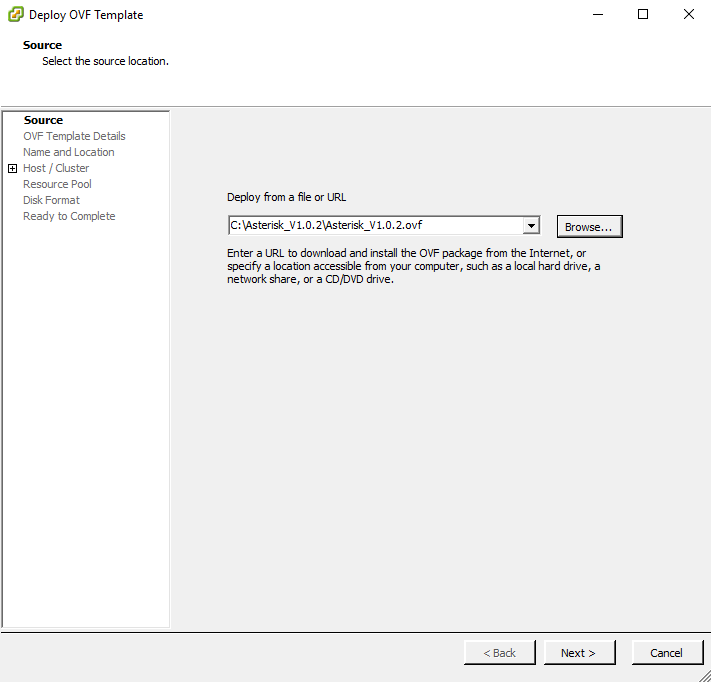This screenshot has width=711, height=682.
Task: Select OVF Template Details step
Action: coord(74,136)
